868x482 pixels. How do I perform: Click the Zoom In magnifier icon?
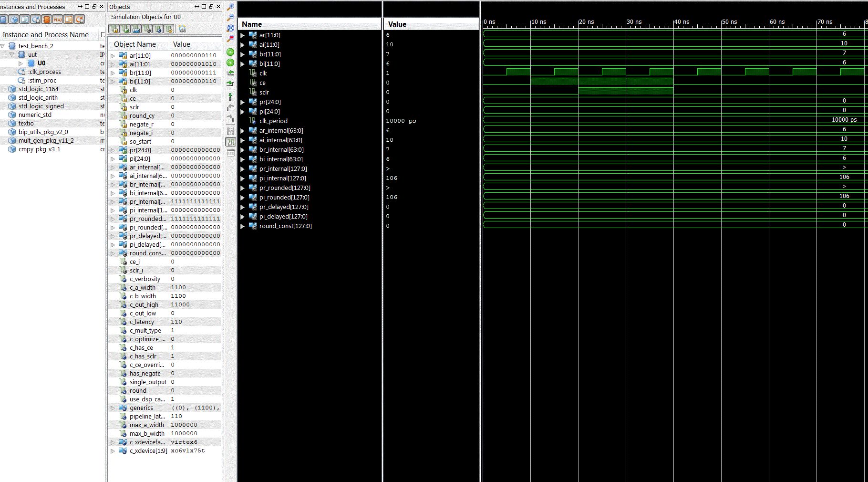pyautogui.click(x=230, y=7)
